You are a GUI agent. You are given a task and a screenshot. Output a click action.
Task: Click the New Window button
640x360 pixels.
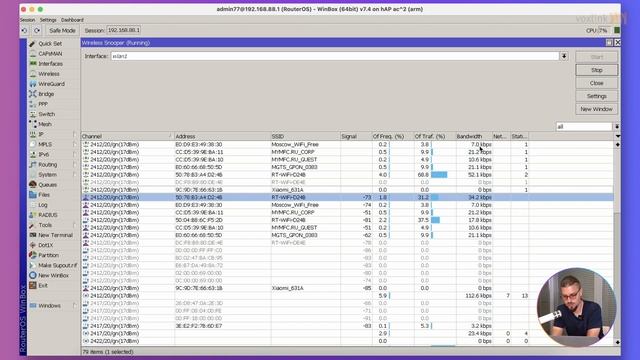(x=596, y=109)
